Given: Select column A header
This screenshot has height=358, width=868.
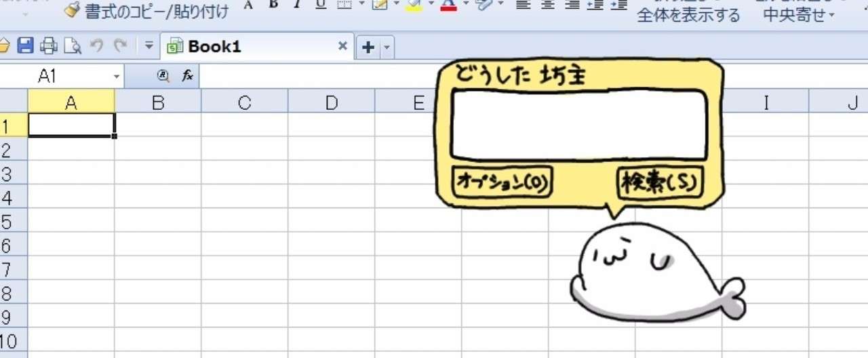Looking at the screenshot, I should [x=71, y=102].
